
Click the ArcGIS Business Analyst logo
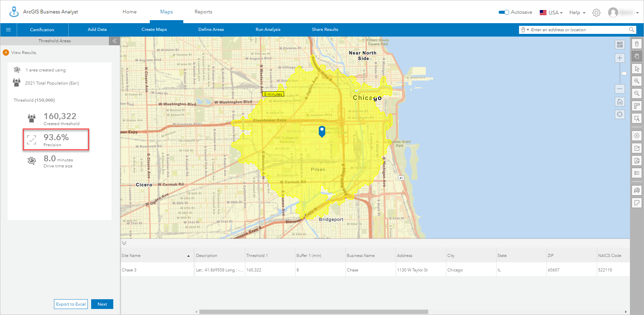[x=14, y=12]
